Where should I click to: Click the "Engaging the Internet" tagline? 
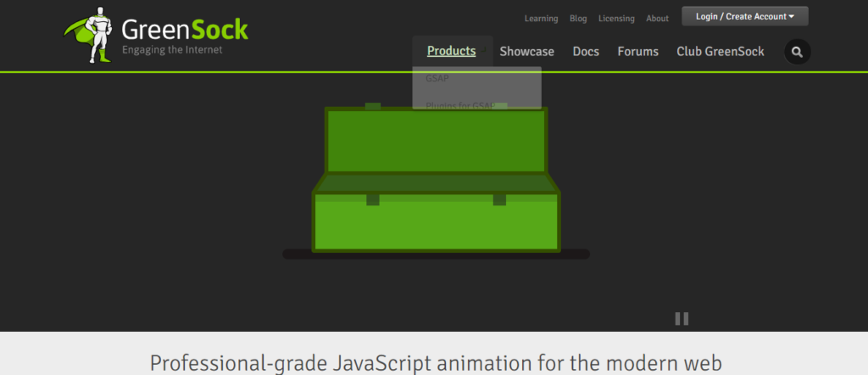(172, 50)
